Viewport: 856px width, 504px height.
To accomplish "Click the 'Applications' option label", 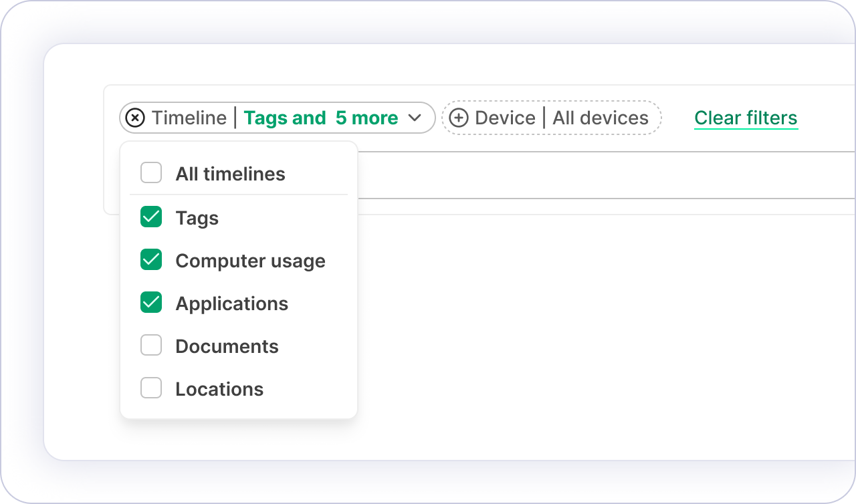I will coord(231,304).
